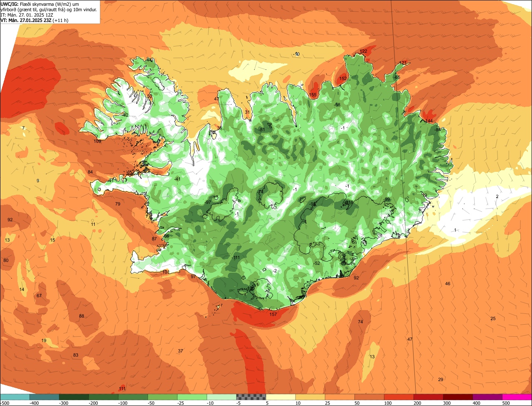This screenshot has height=406, width=532.
Task: Click the map value -52 on the map
Action: click(x=317, y=263)
